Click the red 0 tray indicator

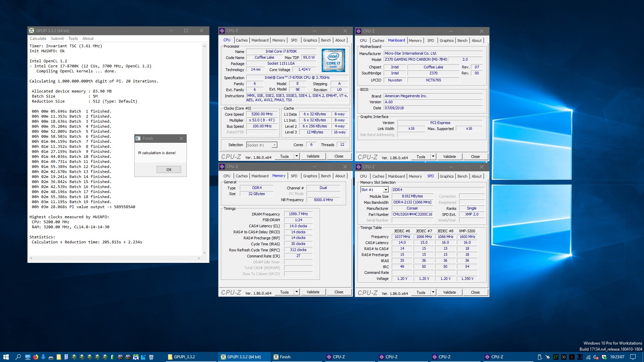pos(572,357)
